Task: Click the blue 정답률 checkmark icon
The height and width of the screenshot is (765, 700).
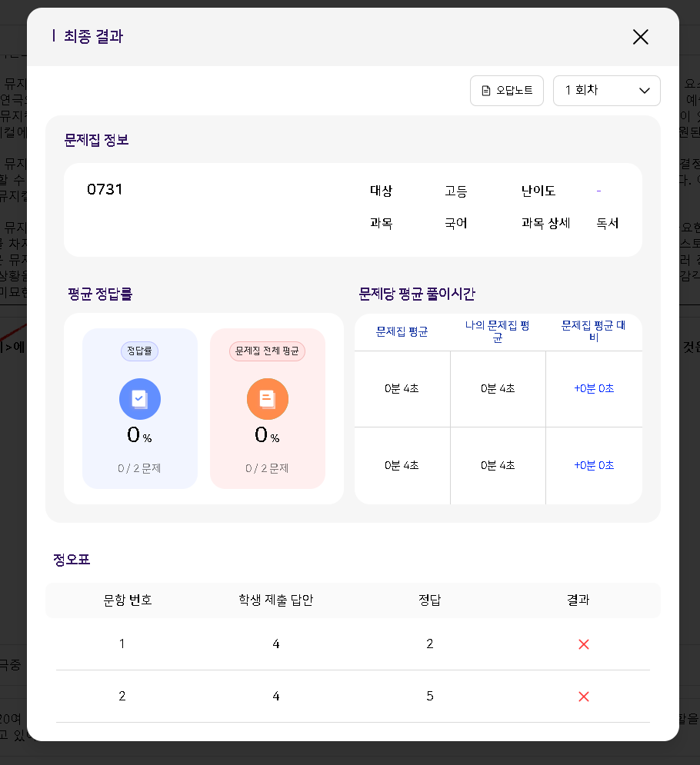Action: click(x=140, y=399)
